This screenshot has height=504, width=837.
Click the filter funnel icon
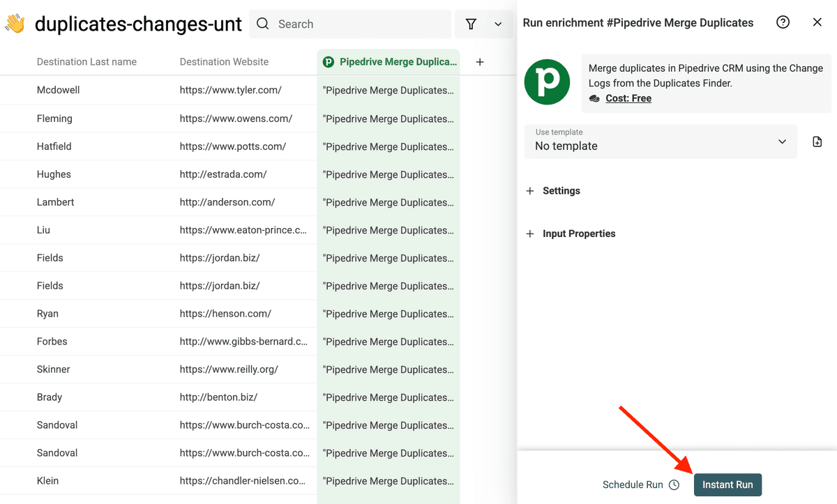click(471, 24)
